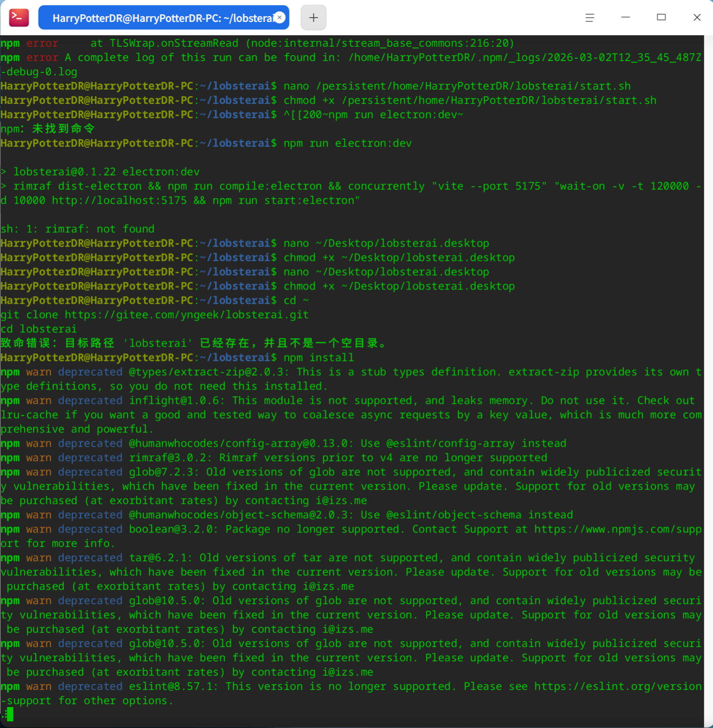This screenshot has width=713, height=728.
Task: Click the red terminal application icon
Action: coord(18,17)
